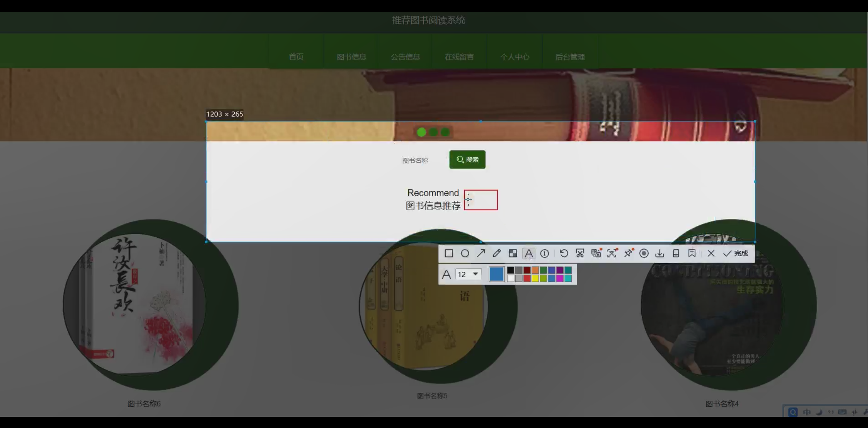Undo the last annotation
Image resolution: width=868 pixels, height=428 pixels.
[x=564, y=253]
